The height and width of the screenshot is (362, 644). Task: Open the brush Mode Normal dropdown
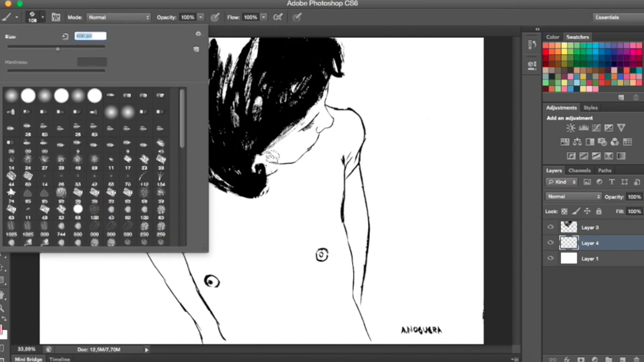pos(118,17)
